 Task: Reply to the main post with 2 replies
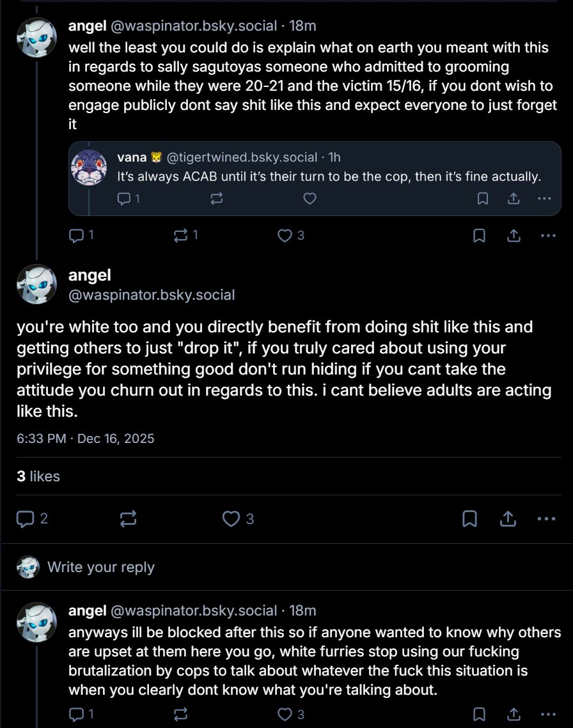25,519
